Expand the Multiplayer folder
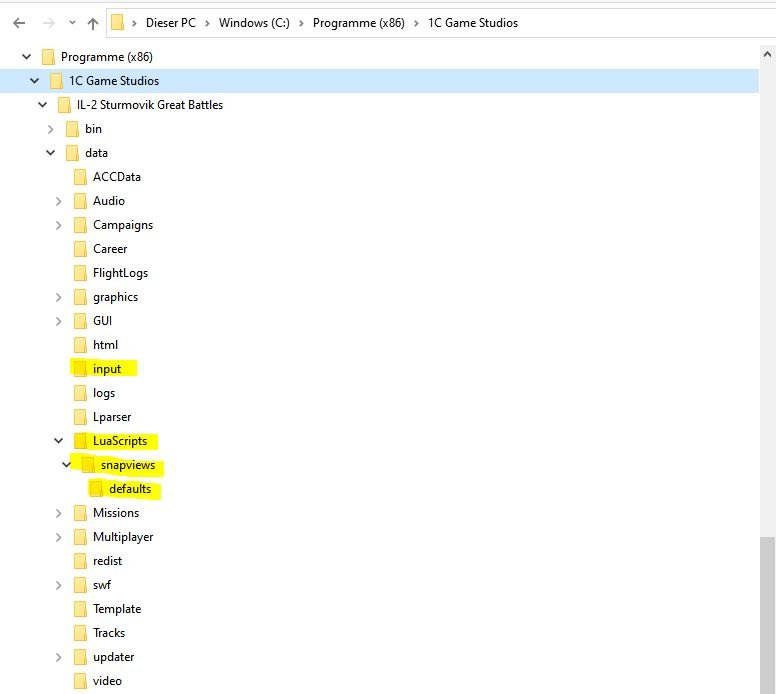This screenshot has height=694, width=776. point(58,537)
